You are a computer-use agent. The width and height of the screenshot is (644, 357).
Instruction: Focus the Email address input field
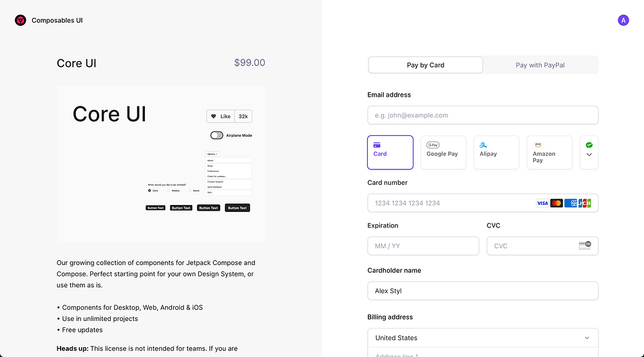[x=482, y=115]
